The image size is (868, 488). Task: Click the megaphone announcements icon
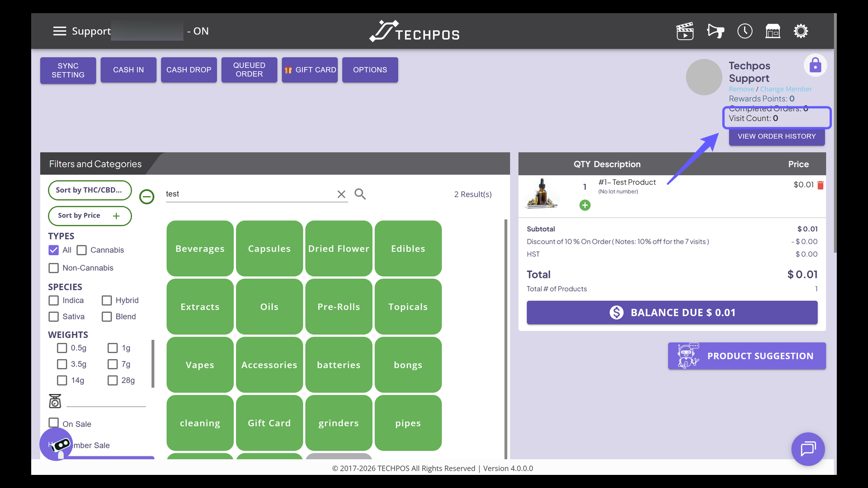click(x=715, y=31)
